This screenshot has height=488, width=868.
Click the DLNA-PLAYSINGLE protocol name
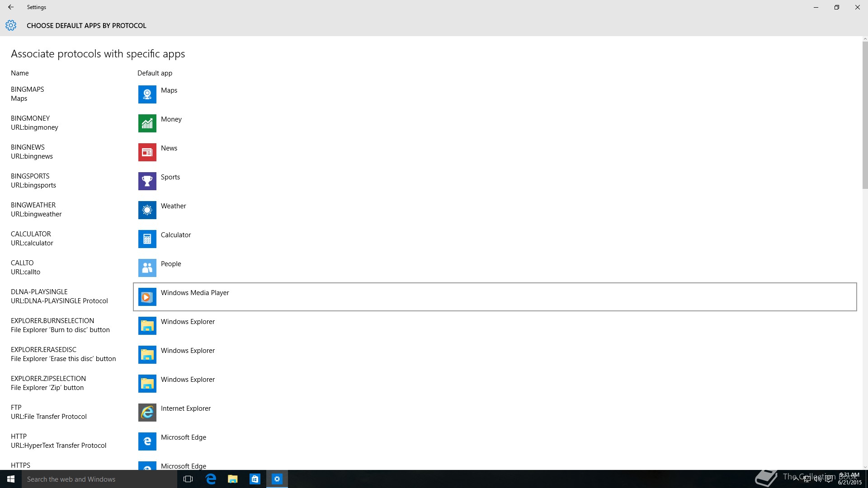click(x=39, y=292)
